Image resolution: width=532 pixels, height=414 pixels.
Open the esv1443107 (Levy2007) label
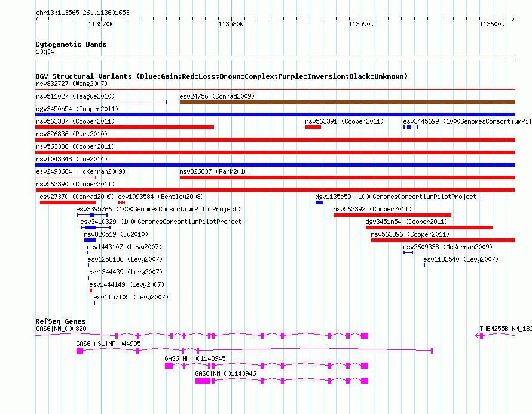(x=124, y=247)
